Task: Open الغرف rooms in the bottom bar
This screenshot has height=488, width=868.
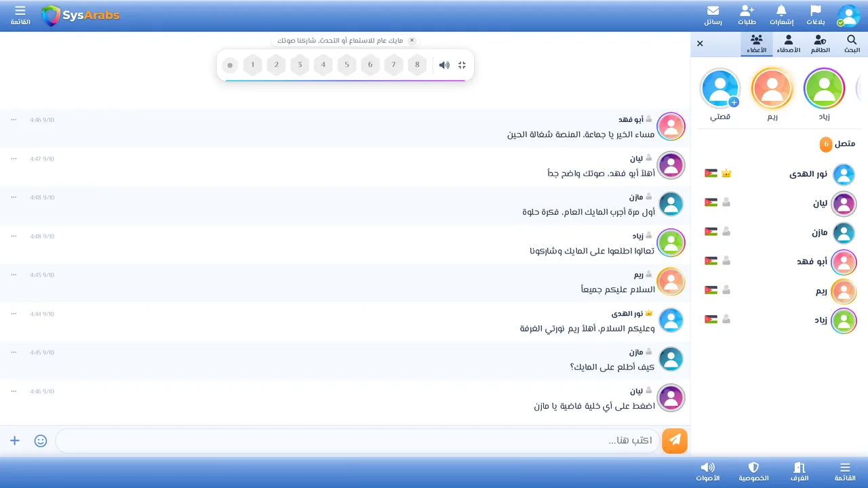Action: (800, 472)
